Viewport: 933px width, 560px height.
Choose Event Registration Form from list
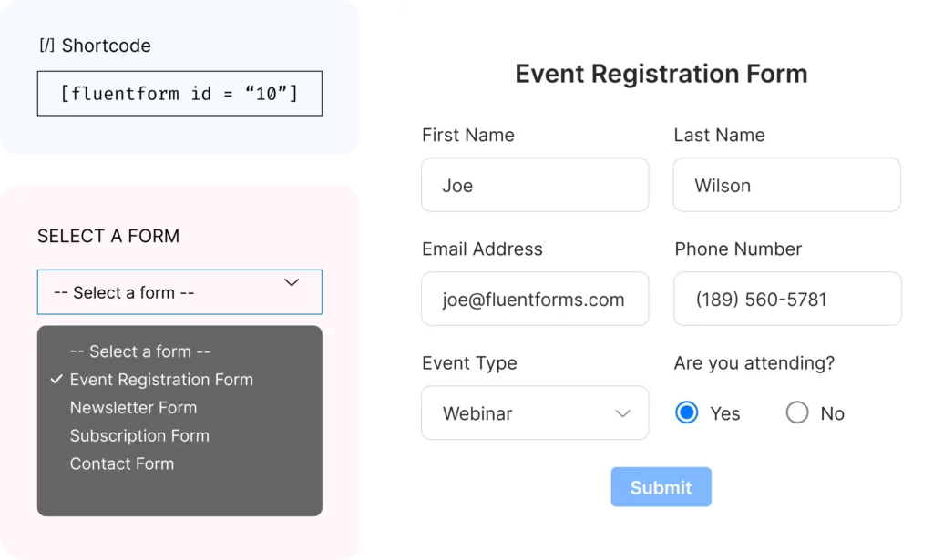pyautogui.click(x=161, y=380)
